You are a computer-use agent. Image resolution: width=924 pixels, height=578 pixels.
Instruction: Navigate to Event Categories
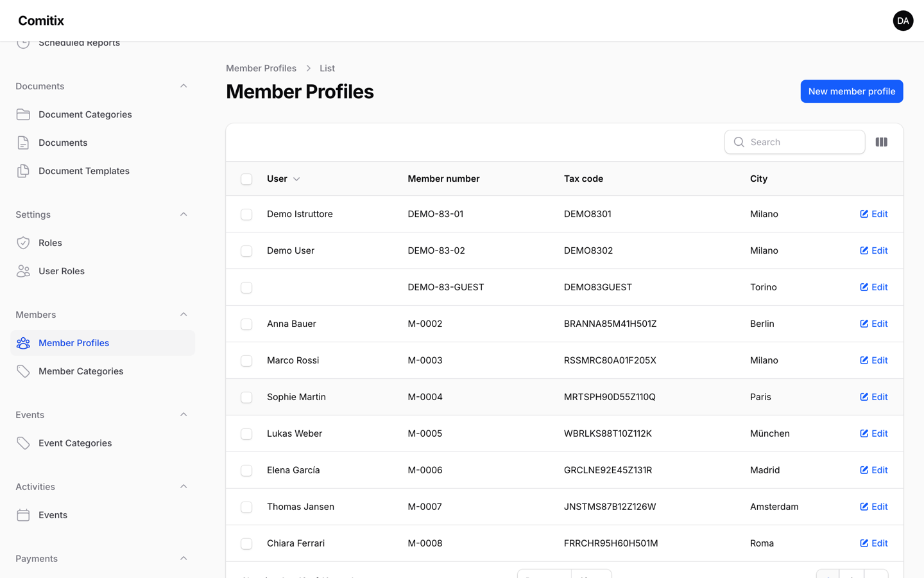pyautogui.click(x=103, y=443)
